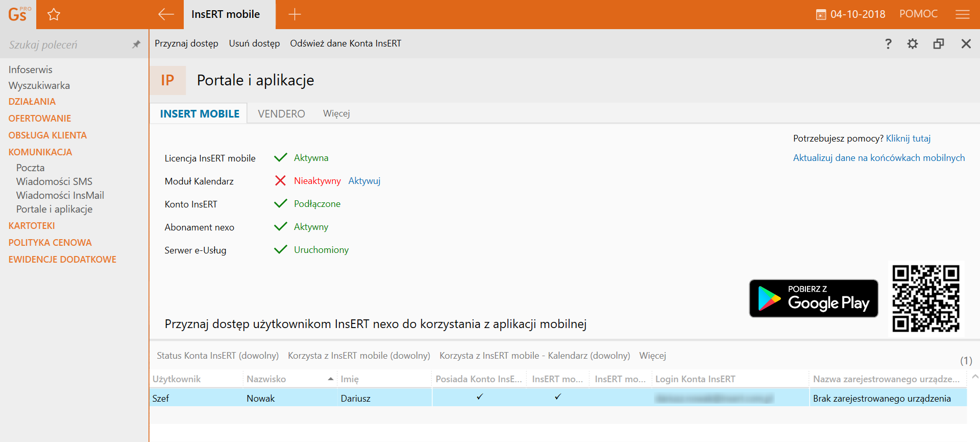
Task: Switch to the VENDERO tab
Action: (x=281, y=113)
